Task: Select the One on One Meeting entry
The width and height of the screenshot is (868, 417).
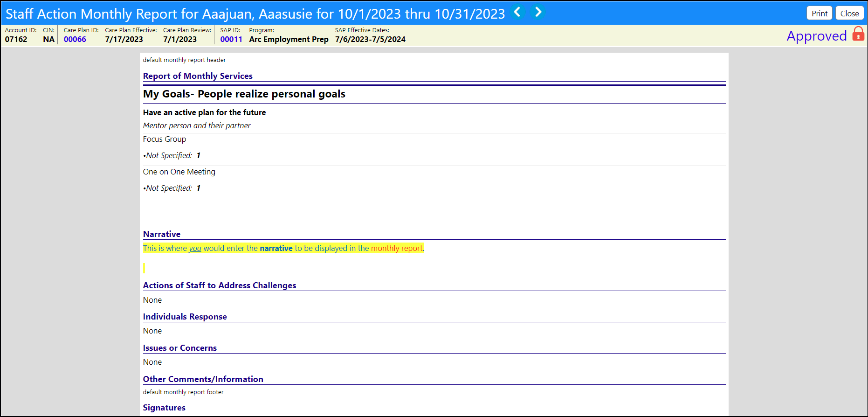Action: 179,172
